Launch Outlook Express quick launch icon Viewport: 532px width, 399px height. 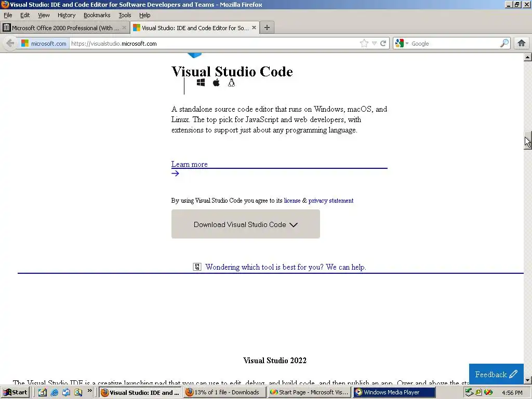coord(66,392)
